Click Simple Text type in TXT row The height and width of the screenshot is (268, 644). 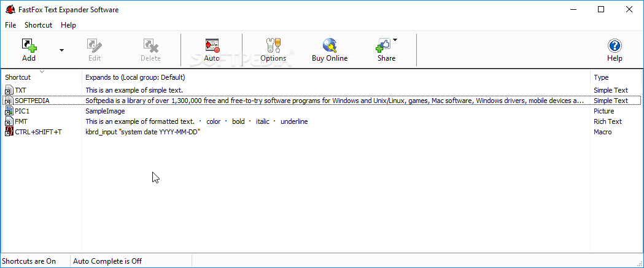(x=611, y=90)
